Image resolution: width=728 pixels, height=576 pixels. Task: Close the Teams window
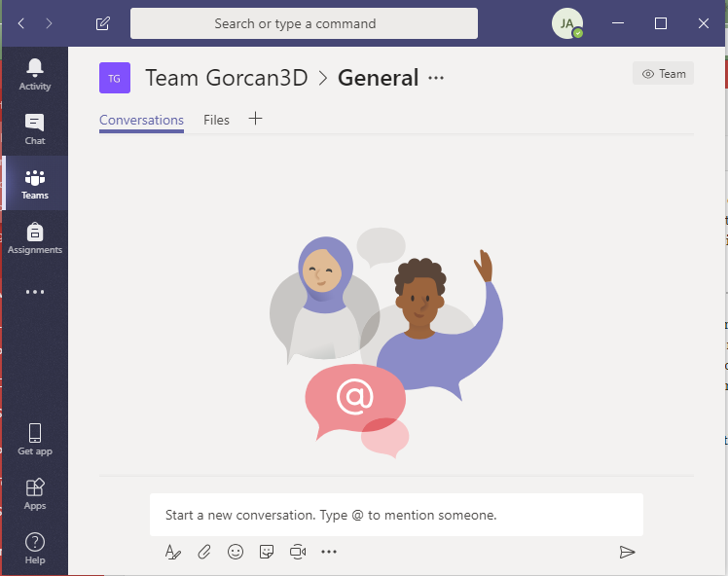click(x=704, y=23)
